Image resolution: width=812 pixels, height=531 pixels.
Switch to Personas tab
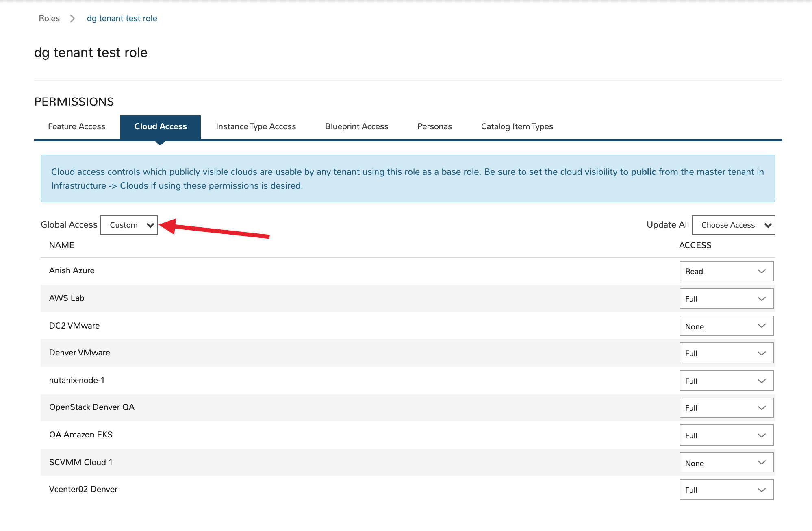tap(434, 126)
